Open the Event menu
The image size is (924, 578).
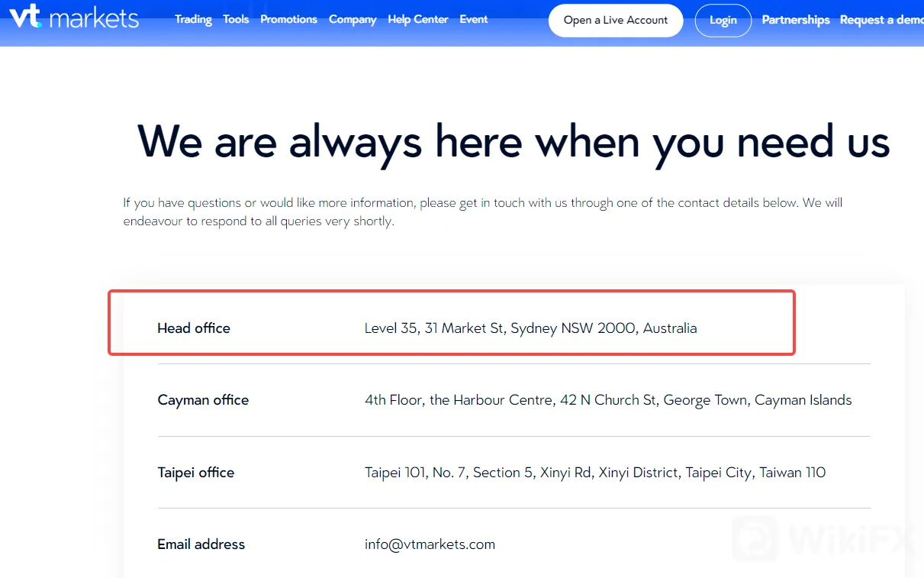474,19
